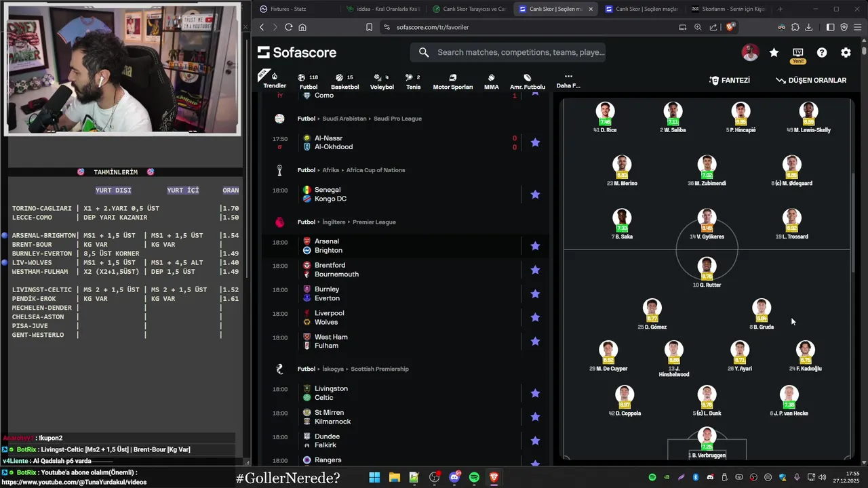This screenshot has height=488, width=868.
Task: Select player V. Gyökeres in lineup
Action: click(x=707, y=224)
